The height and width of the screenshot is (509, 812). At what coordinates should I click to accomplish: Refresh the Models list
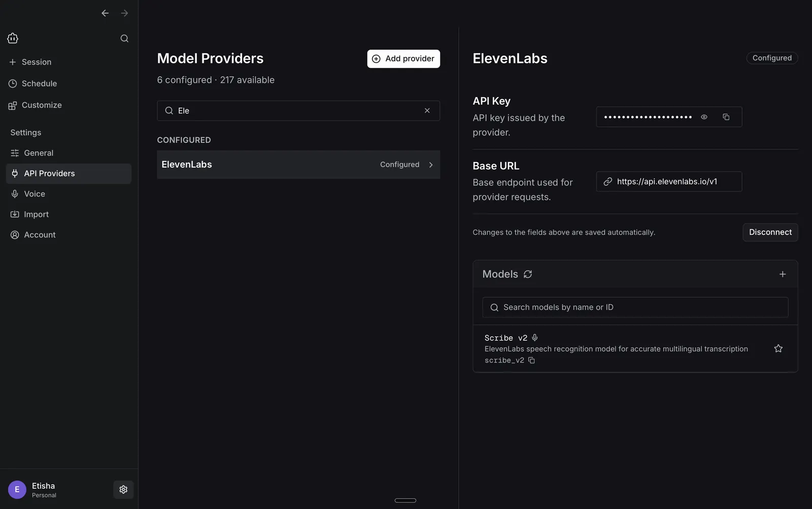click(528, 274)
